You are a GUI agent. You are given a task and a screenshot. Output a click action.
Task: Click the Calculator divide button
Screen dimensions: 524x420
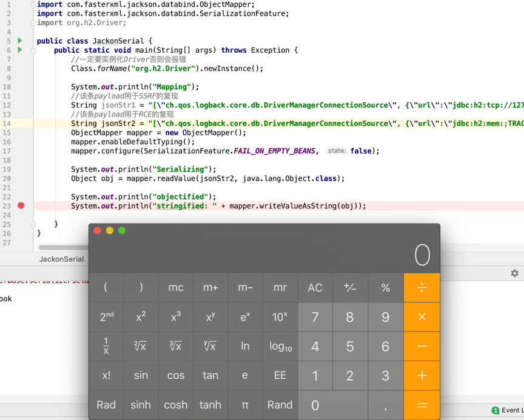pos(422,288)
